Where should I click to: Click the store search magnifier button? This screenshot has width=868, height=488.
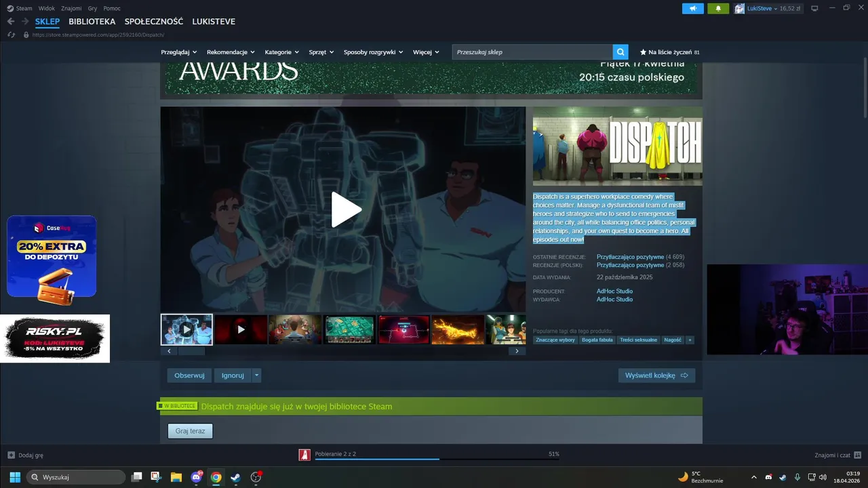coord(620,52)
